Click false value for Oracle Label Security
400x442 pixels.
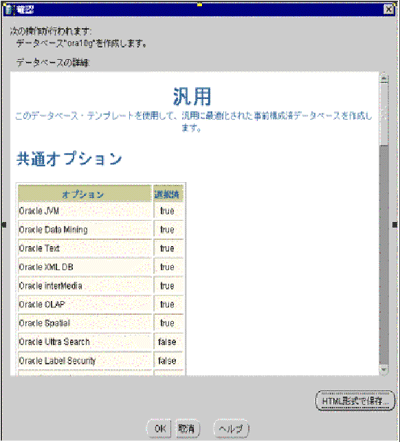167,361
